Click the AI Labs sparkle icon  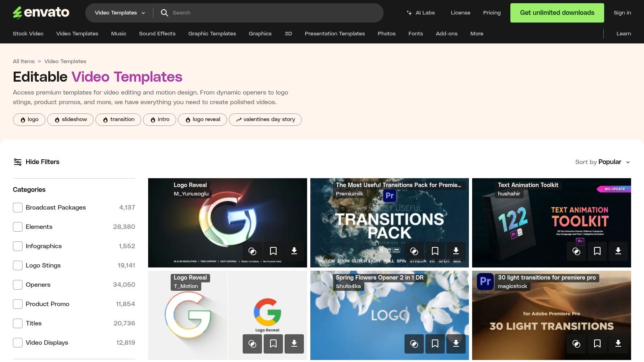(x=409, y=13)
